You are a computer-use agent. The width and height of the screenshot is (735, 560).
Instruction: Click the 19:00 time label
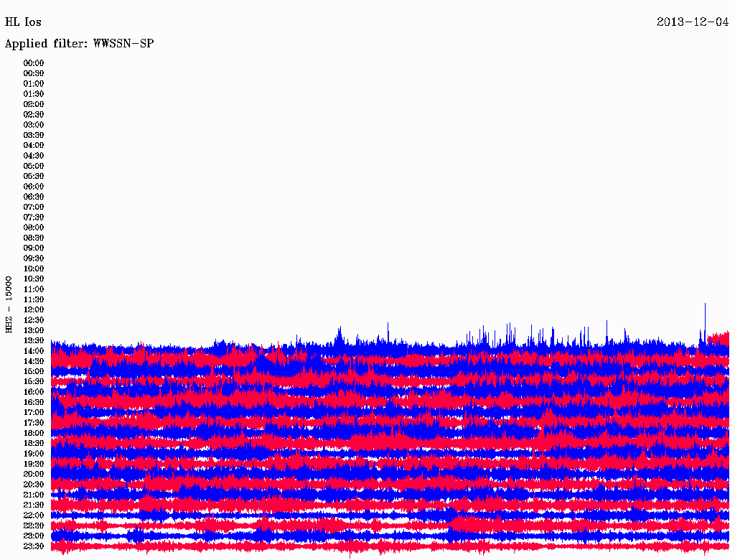coord(34,454)
